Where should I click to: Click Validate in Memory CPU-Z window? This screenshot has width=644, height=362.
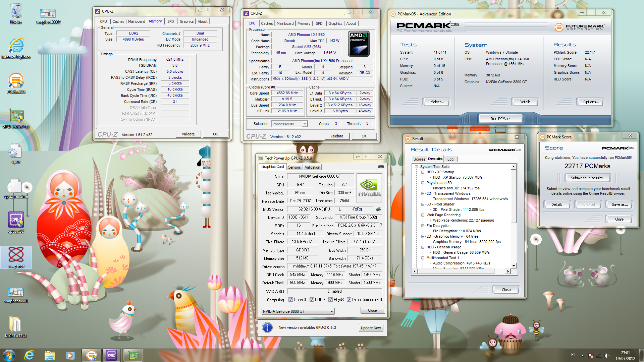tap(188, 134)
